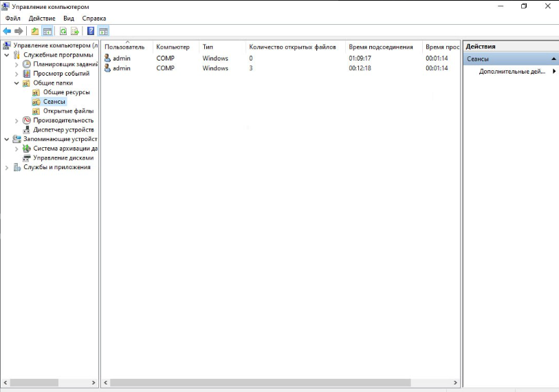Select Открытые файлы tree item
This screenshot has width=559, height=392.
69,111
